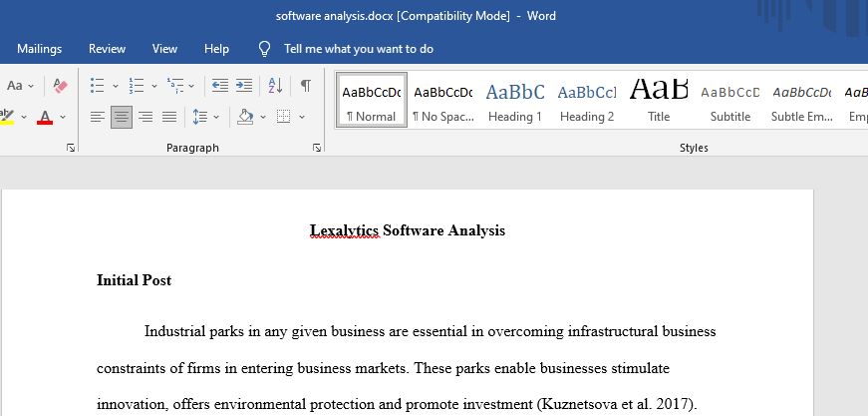
Task: Apply the Subtitle style
Action: (x=730, y=101)
